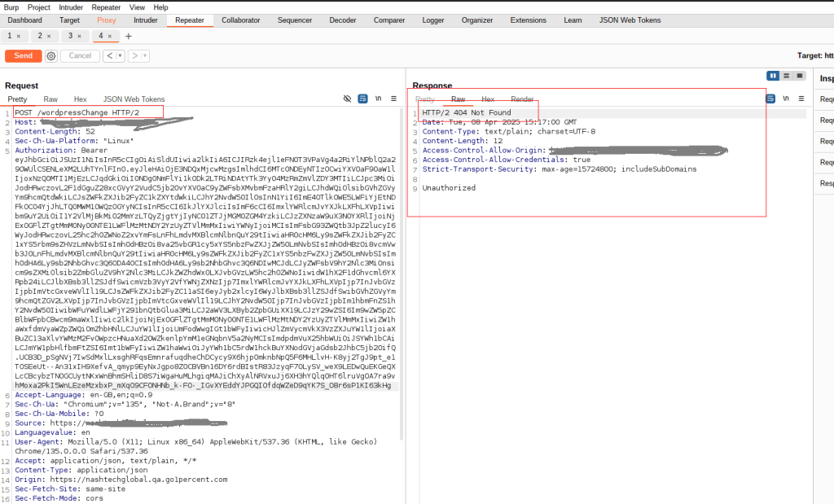Select JSON Web Tokens request view tab
This screenshot has height=504, width=834.
point(134,99)
